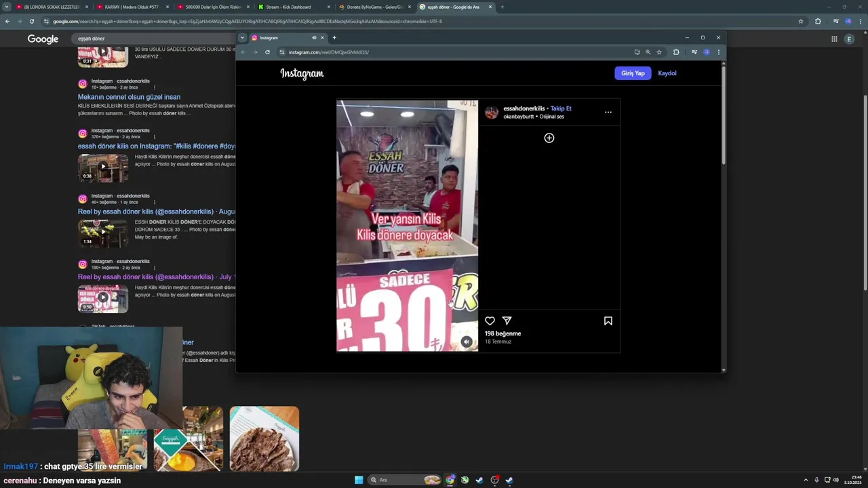Expand tab search in background Chrome window
This screenshot has width=868, height=488.
[7, 7]
